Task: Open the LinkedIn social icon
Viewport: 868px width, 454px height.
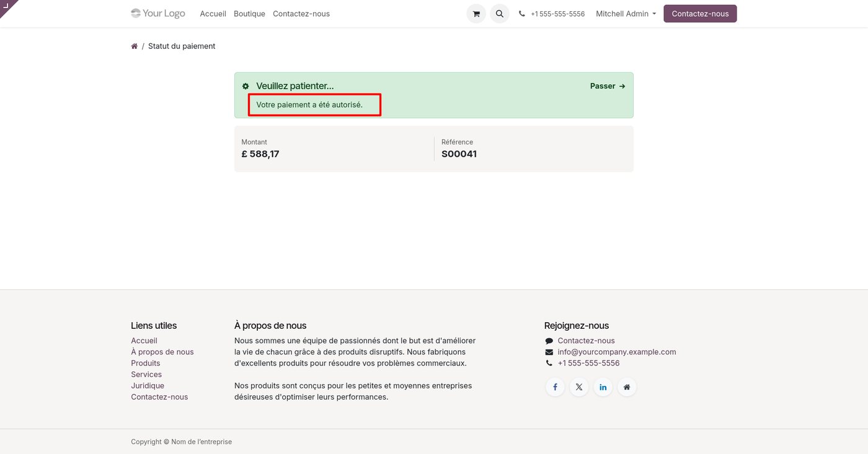Action: [603, 387]
